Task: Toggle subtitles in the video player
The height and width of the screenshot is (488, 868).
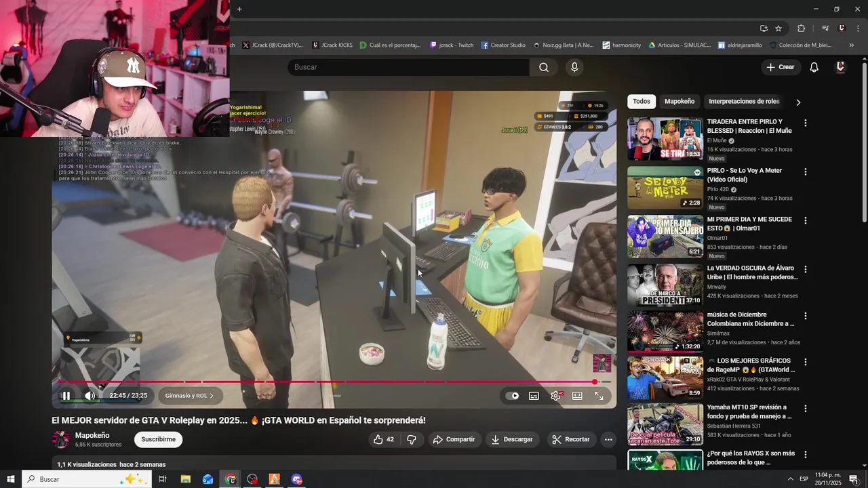Action: point(534,396)
